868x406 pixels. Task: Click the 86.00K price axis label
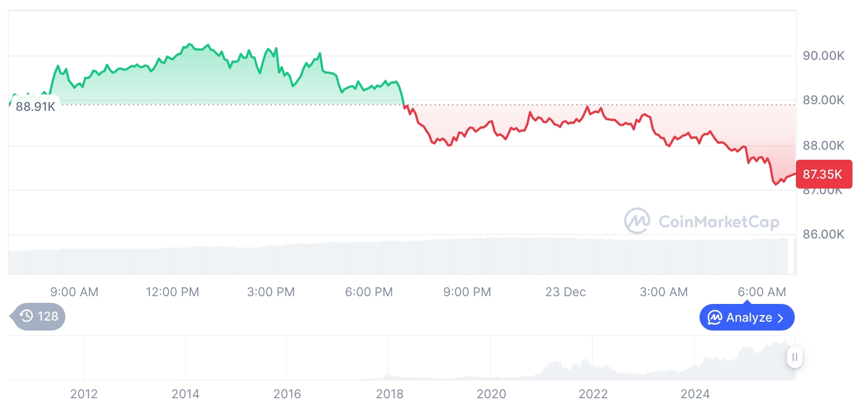point(824,235)
